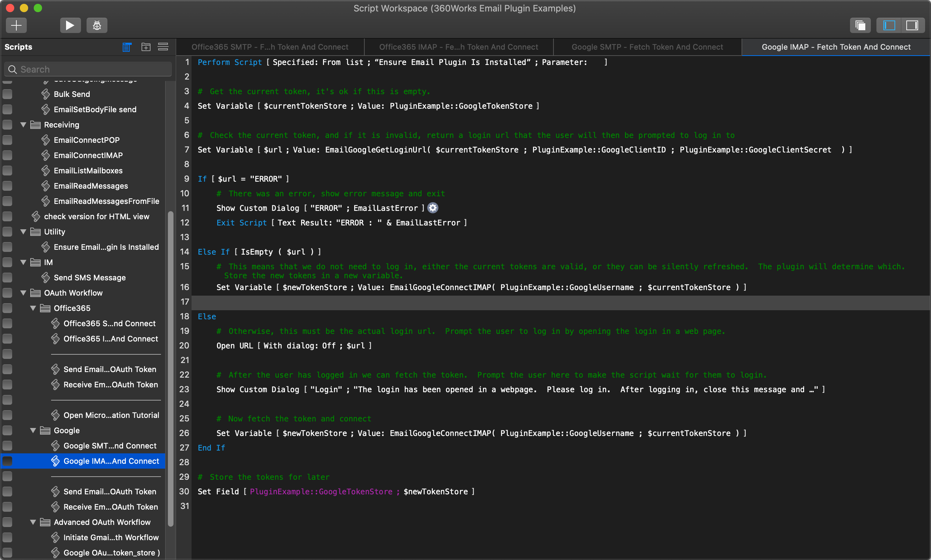Open the Script Debugger bug icon
The image size is (931, 560).
click(x=97, y=25)
